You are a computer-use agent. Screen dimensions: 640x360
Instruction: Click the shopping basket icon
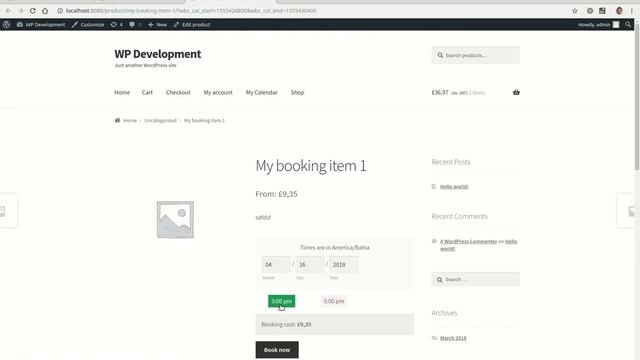click(x=516, y=92)
